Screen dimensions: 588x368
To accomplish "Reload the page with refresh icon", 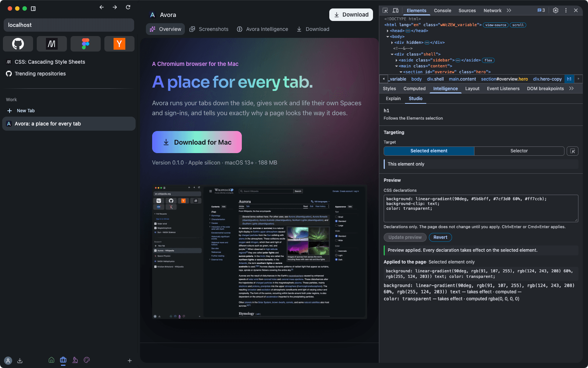I will point(128,7).
